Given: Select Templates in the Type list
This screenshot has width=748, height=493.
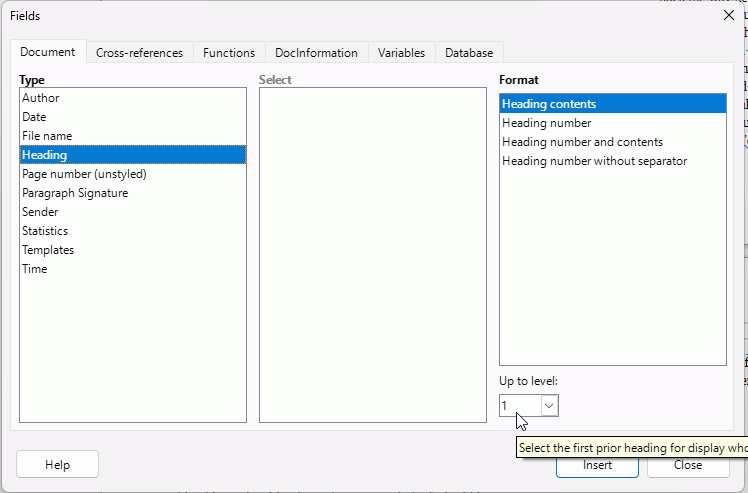Looking at the screenshot, I should point(48,250).
